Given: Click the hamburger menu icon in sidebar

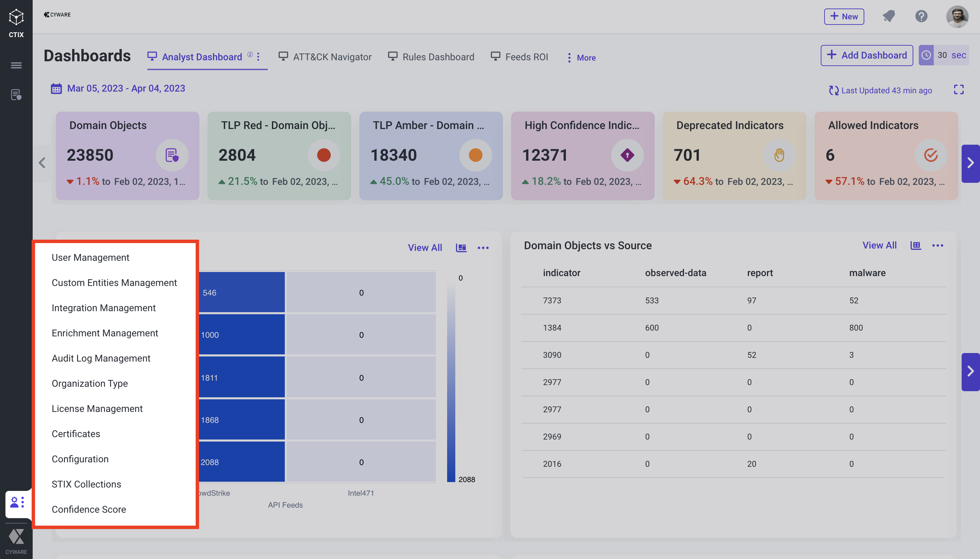Looking at the screenshot, I should point(16,65).
